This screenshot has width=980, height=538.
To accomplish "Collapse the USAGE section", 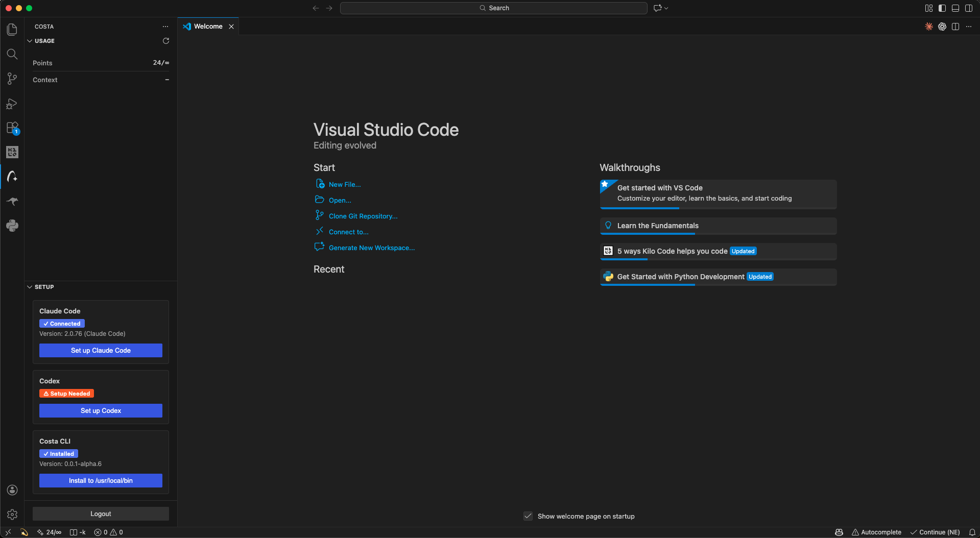I will (30, 41).
